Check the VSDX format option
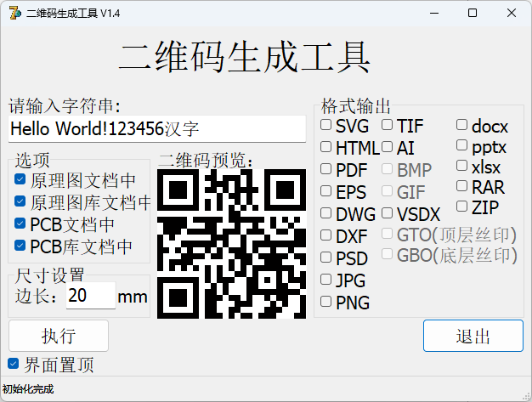532x402 pixels. coord(387,213)
